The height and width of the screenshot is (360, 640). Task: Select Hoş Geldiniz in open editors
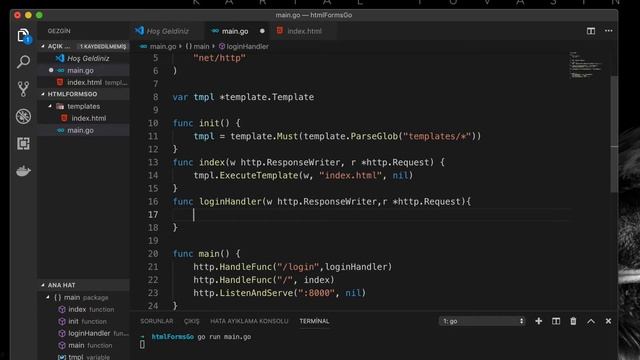84,58
